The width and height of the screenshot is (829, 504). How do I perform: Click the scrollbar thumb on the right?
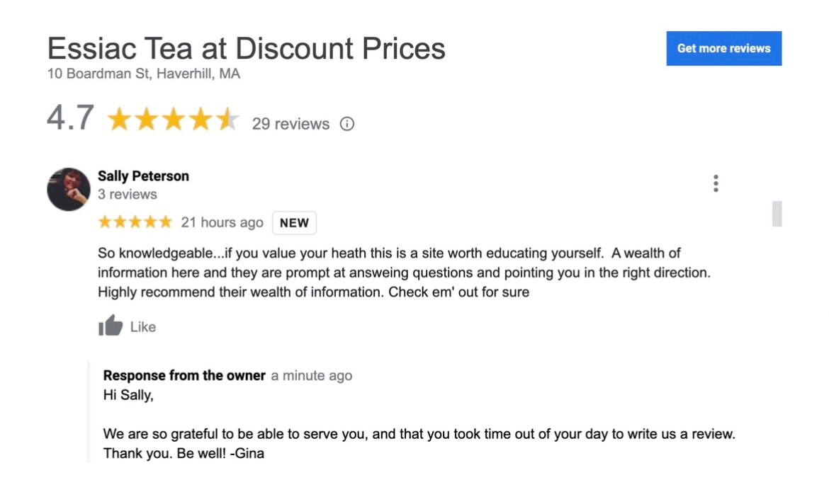[776, 214]
